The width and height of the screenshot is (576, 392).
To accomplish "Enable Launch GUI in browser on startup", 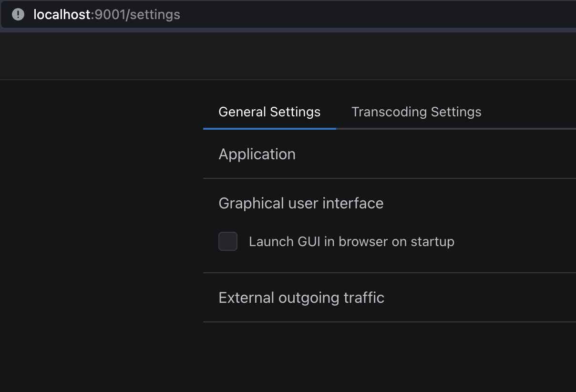I will click(x=228, y=241).
